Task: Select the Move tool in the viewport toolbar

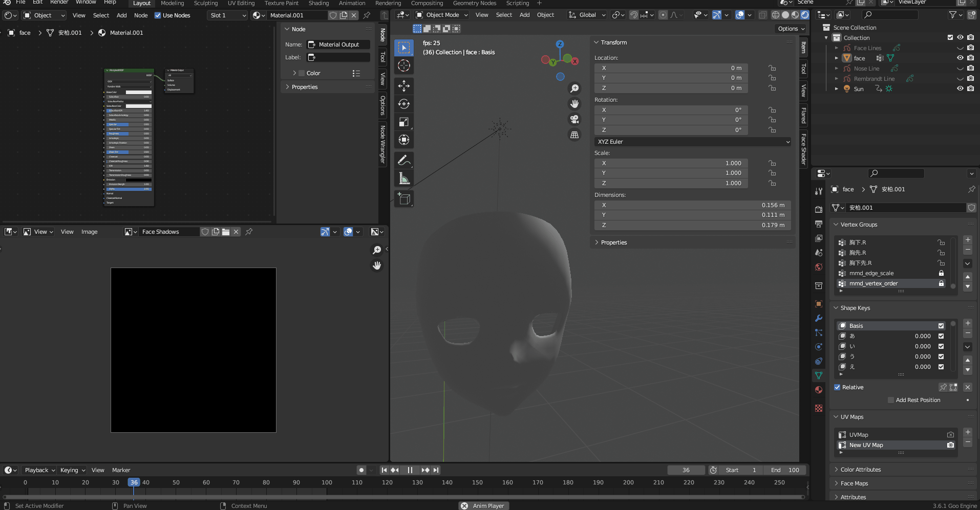Action: click(x=404, y=86)
